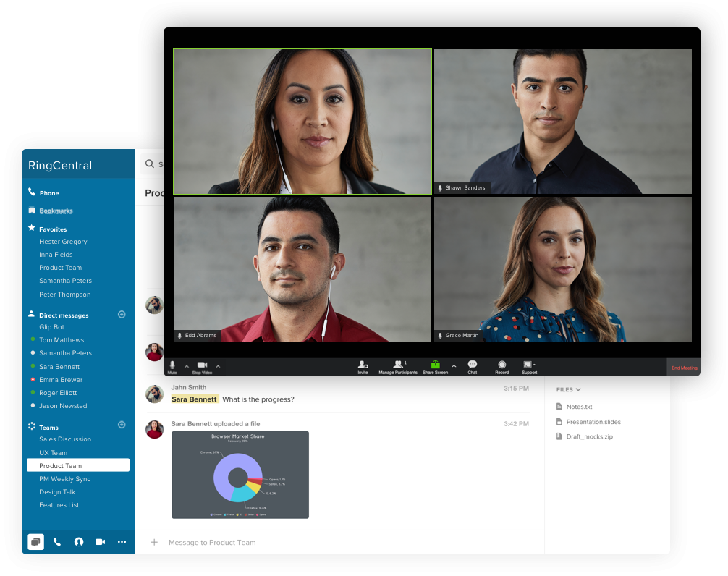Click the red End Meeting button
728x576 pixels.
click(x=684, y=368)
